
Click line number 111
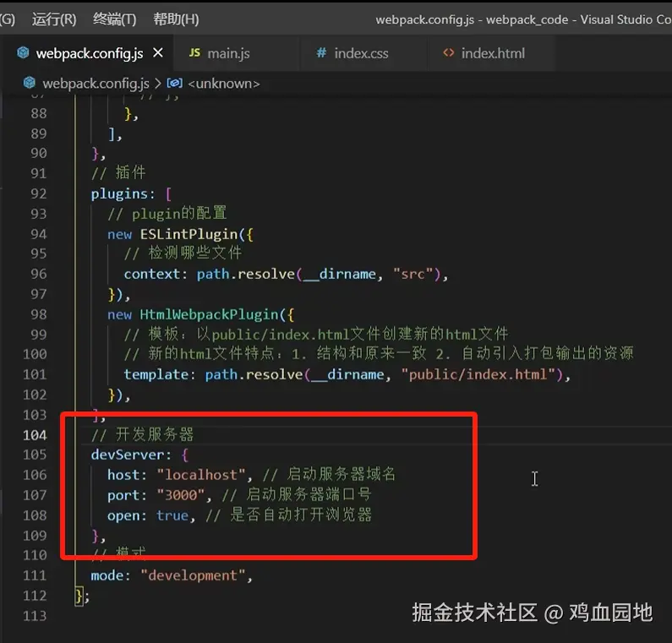point(35,575)
